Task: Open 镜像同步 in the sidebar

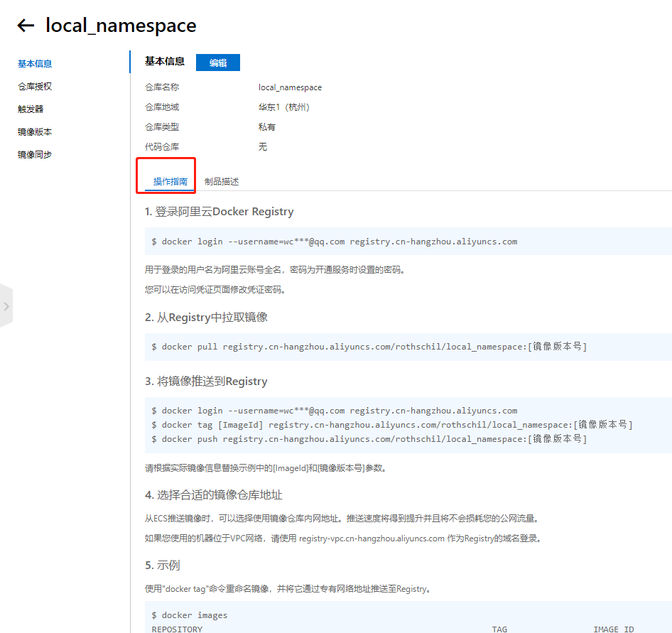Action: click(x=35, y=155)
